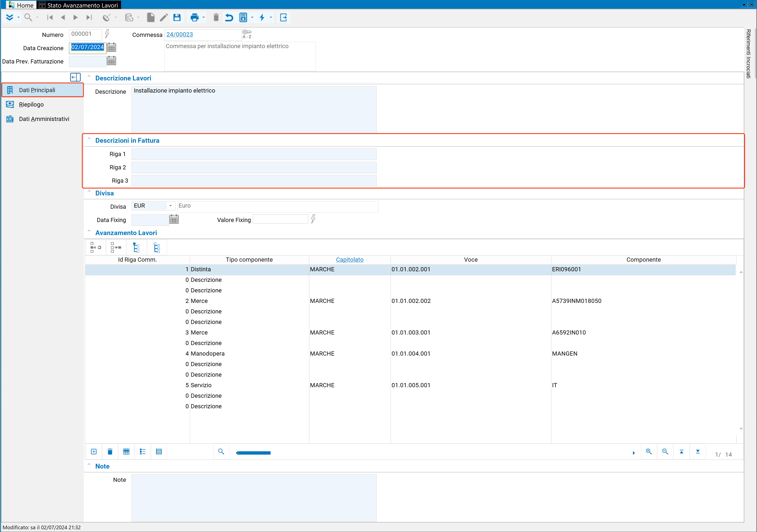Viewport: 757px width, 532px height.
Task: Open dropdown beside double chevron icon
Action: 19,17
